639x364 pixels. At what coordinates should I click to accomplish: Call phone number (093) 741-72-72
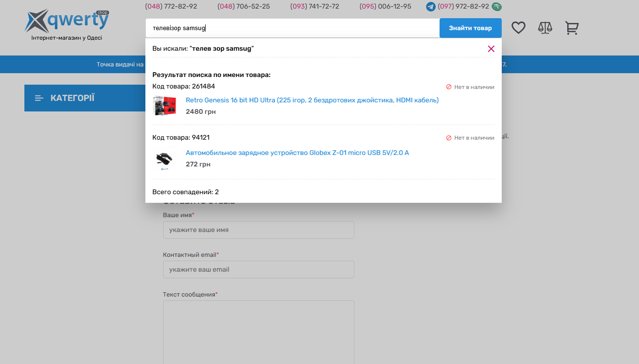tap(315, 7)
